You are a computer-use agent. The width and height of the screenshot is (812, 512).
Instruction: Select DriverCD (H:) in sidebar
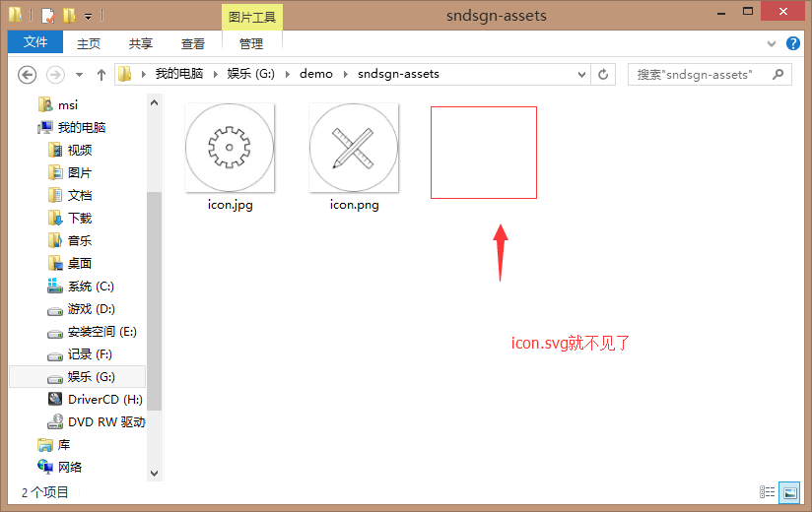105,400
